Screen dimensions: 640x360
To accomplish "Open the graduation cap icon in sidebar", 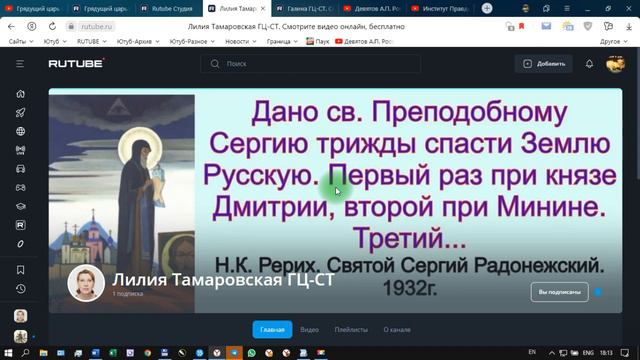I will [x=20, y=207].
